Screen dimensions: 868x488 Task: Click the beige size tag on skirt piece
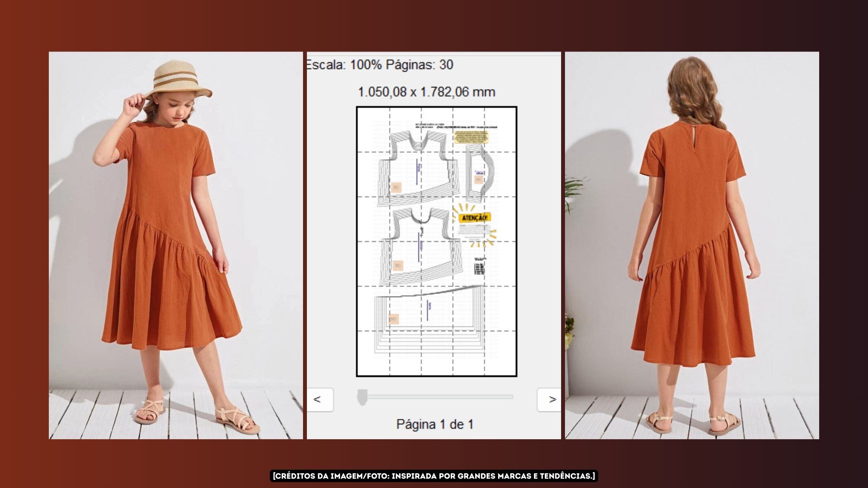tap(394, 319)
